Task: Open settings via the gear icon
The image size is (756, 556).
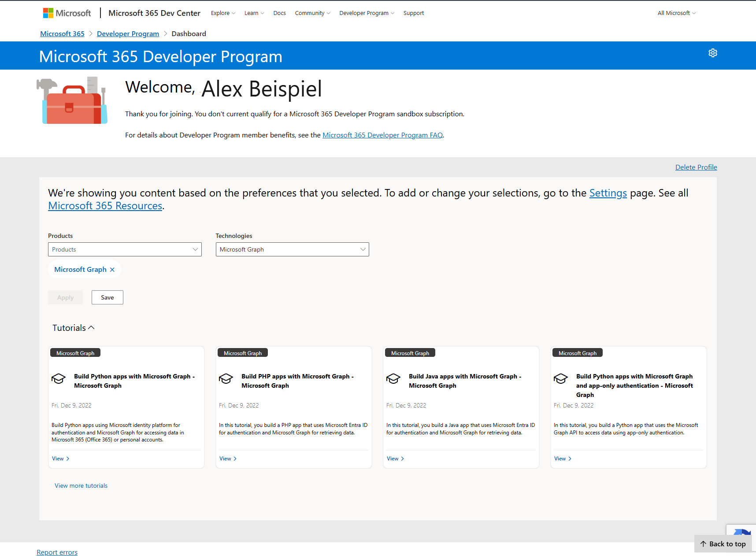Action: pyautogui.click(x=713, y=53)
